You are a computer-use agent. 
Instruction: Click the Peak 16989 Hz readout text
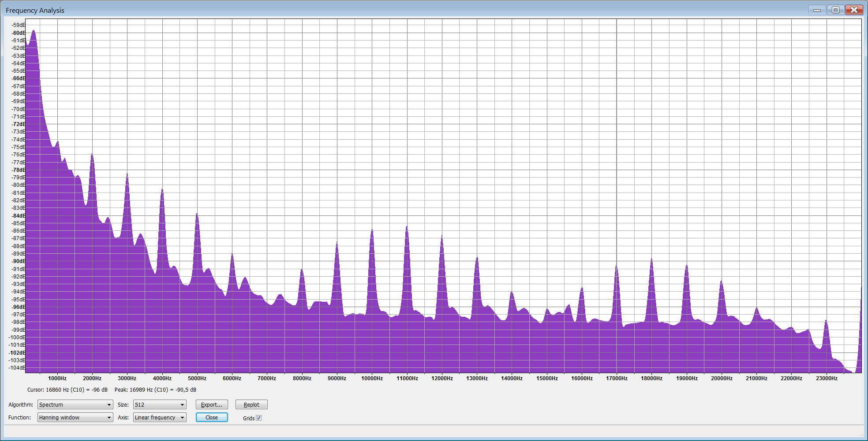tap(155, 389)
